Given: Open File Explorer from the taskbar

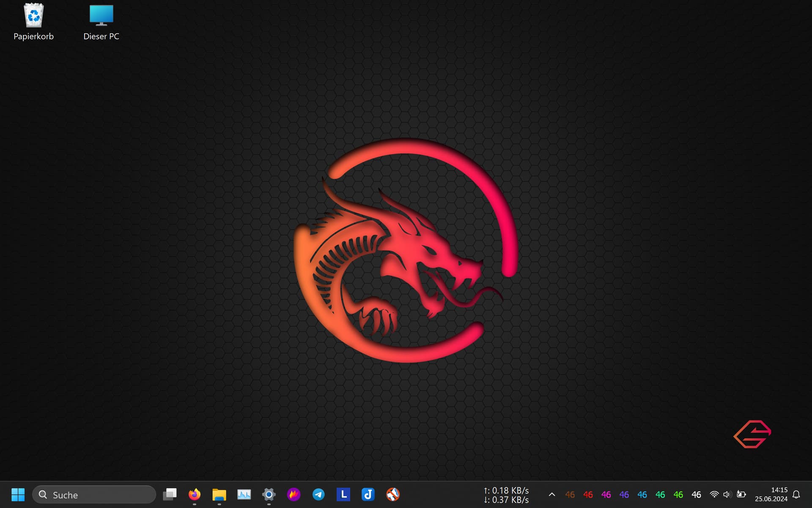Looking at the screenshot, I should click(219, 494).
